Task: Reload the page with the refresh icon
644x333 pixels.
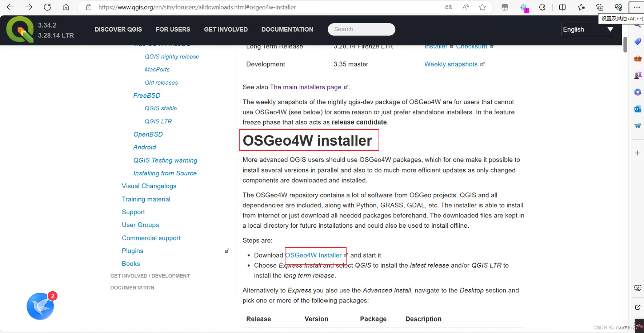Action: [47, 7]
